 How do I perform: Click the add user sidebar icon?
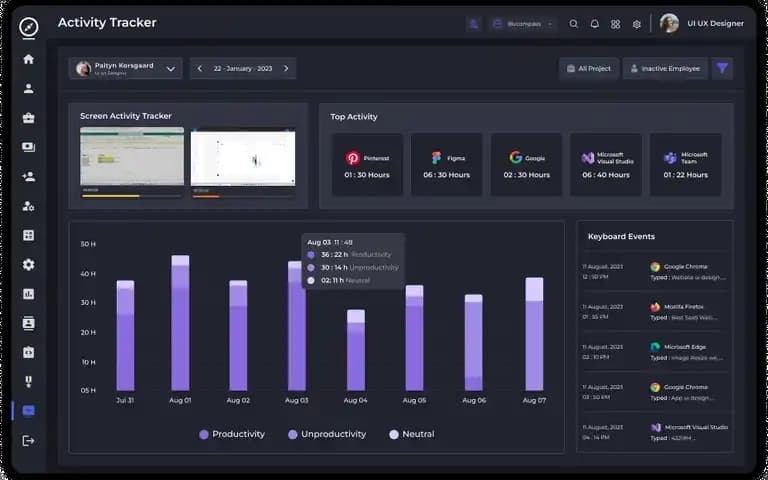pos(28,176)
